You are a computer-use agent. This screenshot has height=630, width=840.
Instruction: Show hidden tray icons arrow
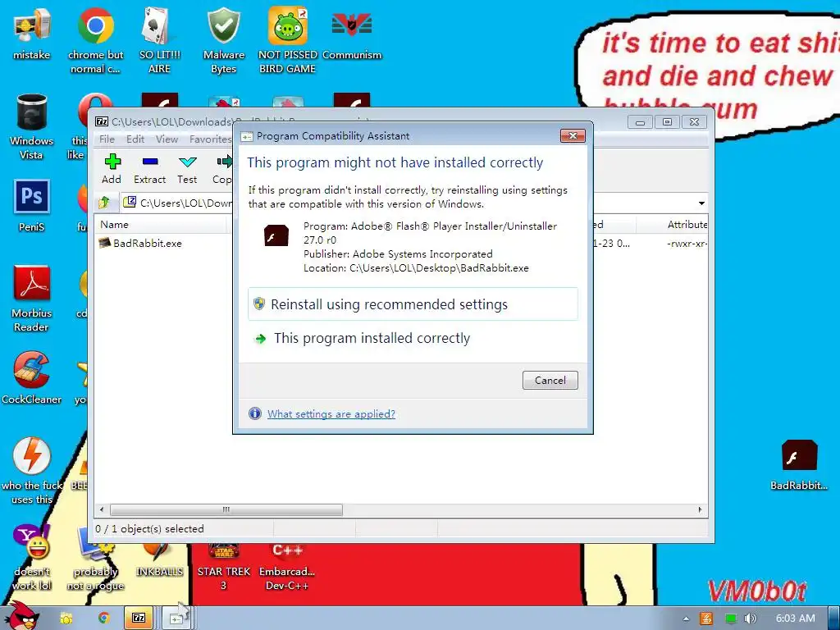click(x=687, y=619)
